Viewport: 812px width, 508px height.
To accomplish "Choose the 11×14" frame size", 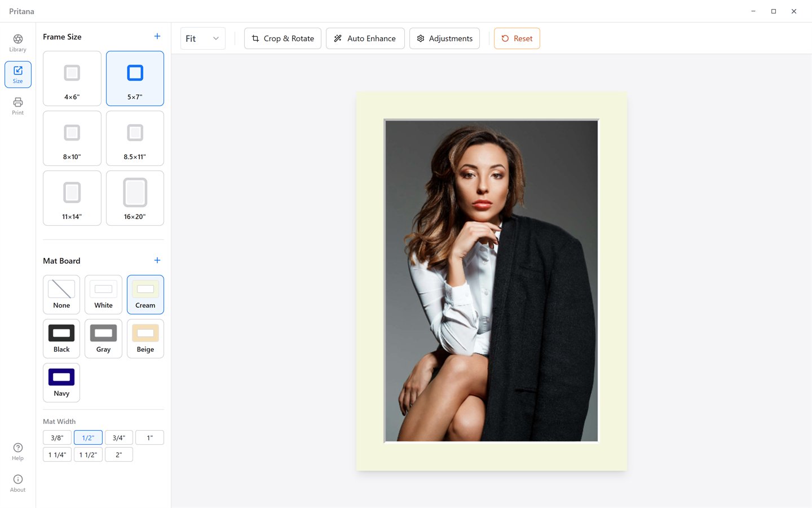I will [x=72, y=198].
